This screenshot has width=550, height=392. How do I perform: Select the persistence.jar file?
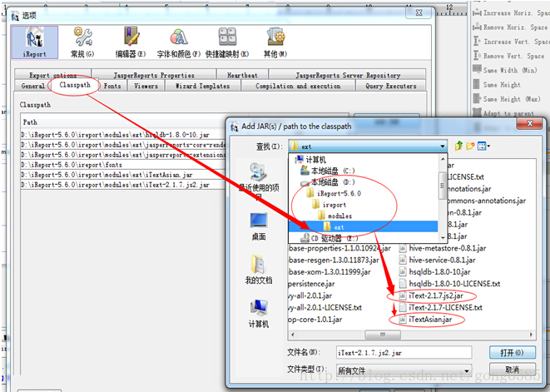pyautogui.click(x=311, y=284)
